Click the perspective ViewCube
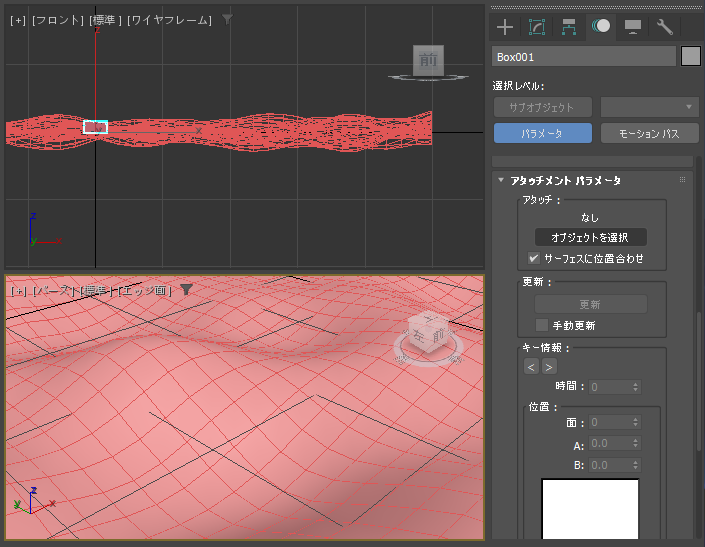The image size is (705, 547). click(428, 335)
